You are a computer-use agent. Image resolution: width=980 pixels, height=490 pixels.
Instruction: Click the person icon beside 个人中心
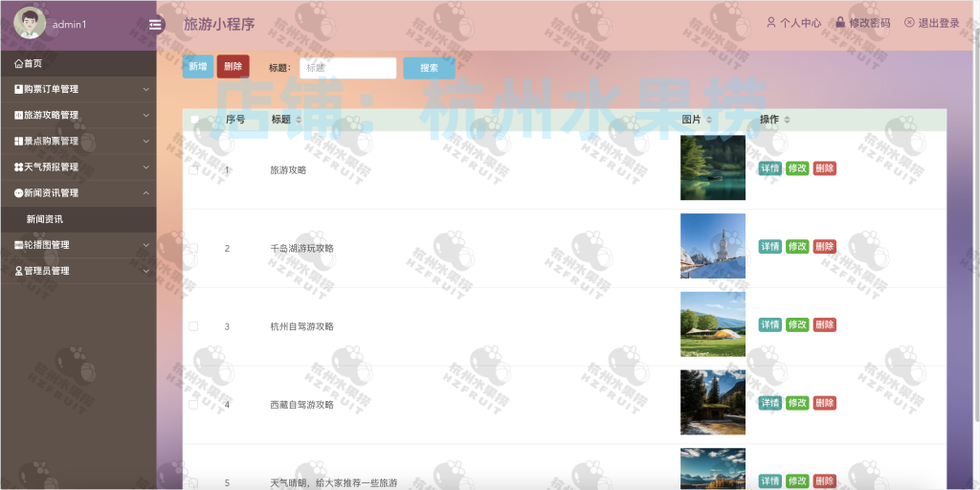click(x=770, y=23)
